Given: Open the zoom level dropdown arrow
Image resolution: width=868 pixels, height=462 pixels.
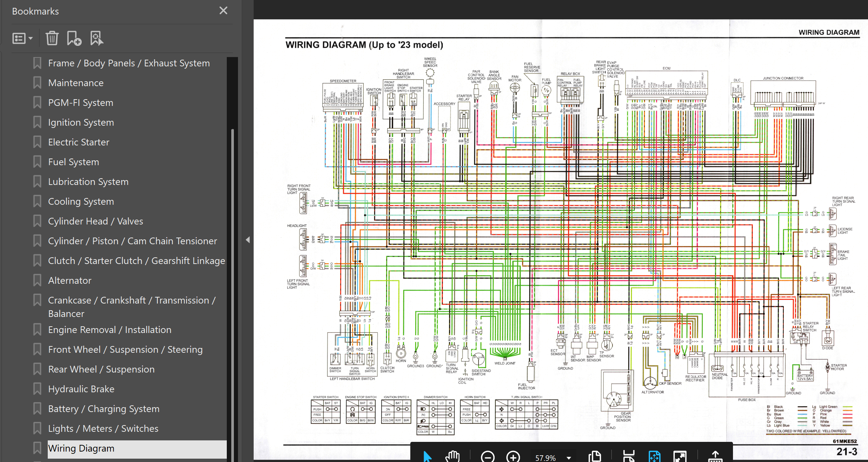Looking at the screenshot, I should pyautogui.click(x=569, y=458).
